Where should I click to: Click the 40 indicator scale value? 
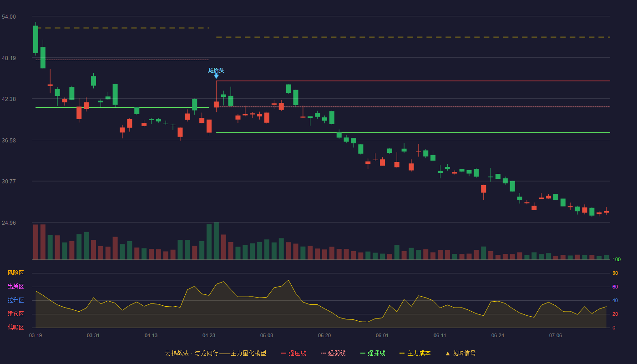615,300
